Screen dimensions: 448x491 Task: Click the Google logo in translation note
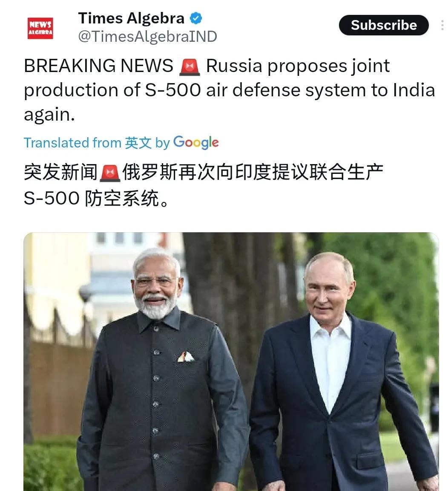(x=196, y=142)
